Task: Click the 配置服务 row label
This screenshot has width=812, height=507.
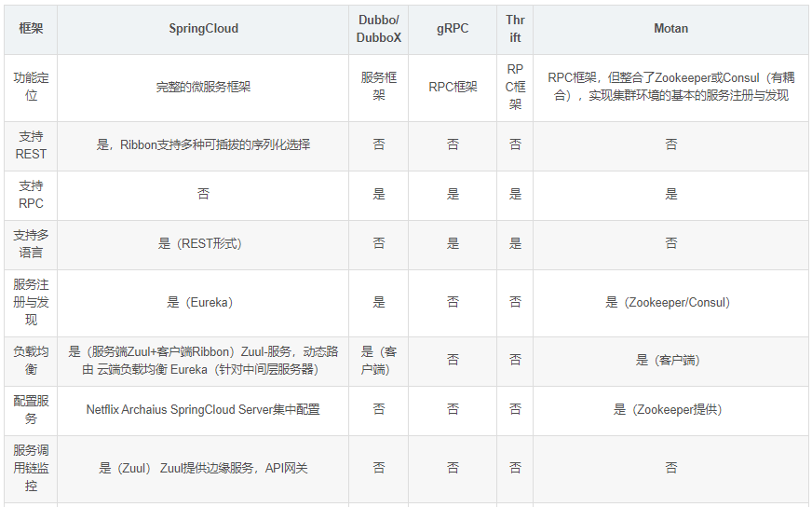Action: [31, 410]
